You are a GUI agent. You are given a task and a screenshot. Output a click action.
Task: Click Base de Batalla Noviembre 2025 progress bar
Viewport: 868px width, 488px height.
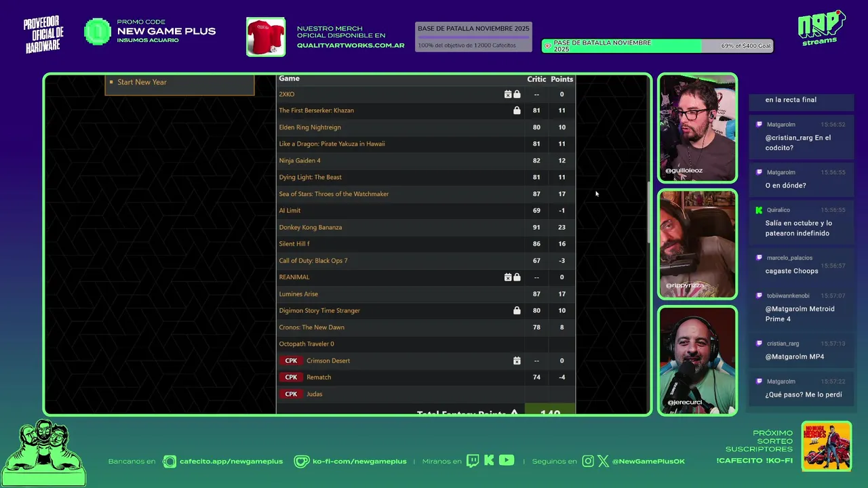[x=473, y=37]
